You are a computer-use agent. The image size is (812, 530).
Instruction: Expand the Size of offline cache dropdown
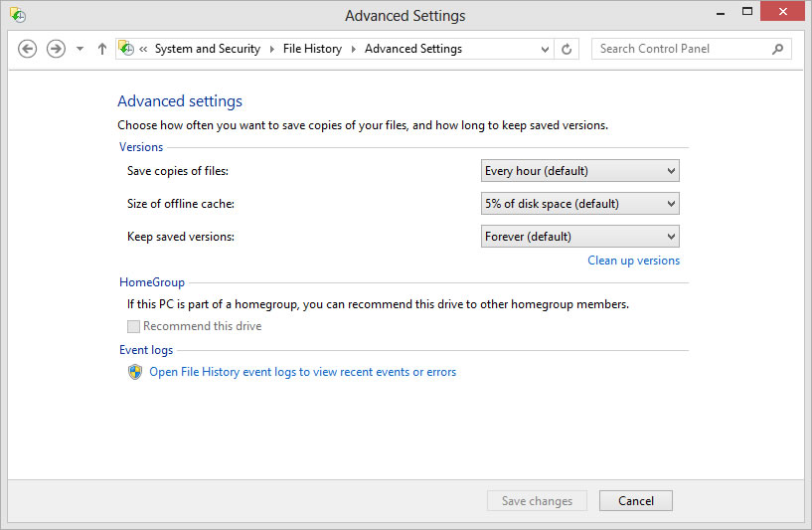point(579,204)
